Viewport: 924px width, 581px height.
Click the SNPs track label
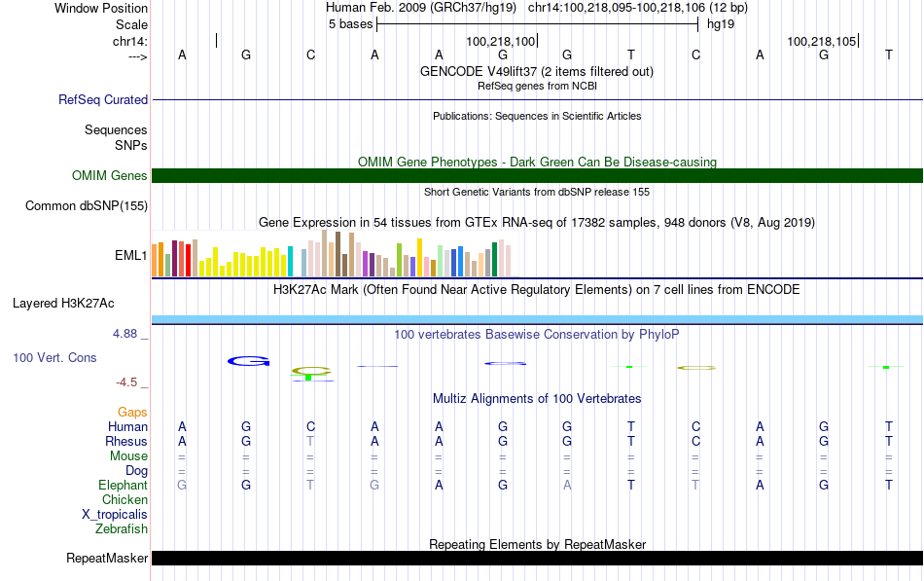[131, 145]
